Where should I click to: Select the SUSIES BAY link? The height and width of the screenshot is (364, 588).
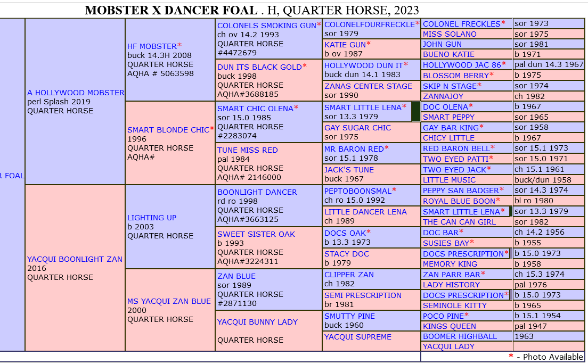(x=446, y=243)
